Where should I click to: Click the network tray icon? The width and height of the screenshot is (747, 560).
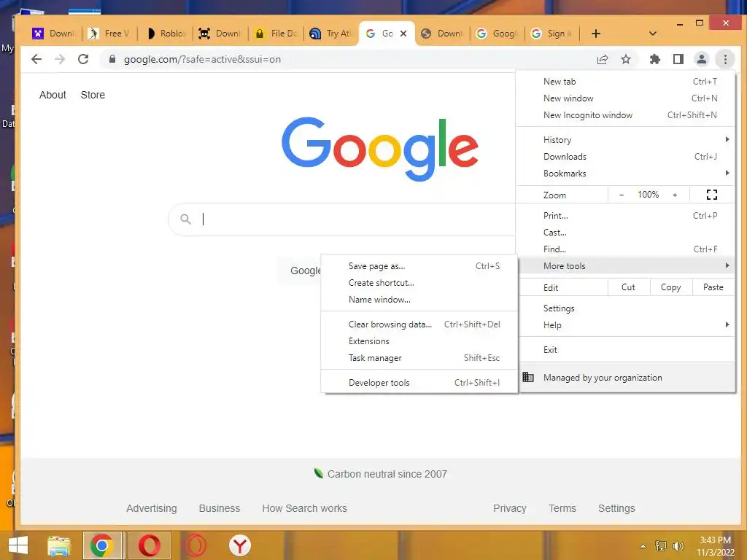pyautogui.click(x=661, y=545)
